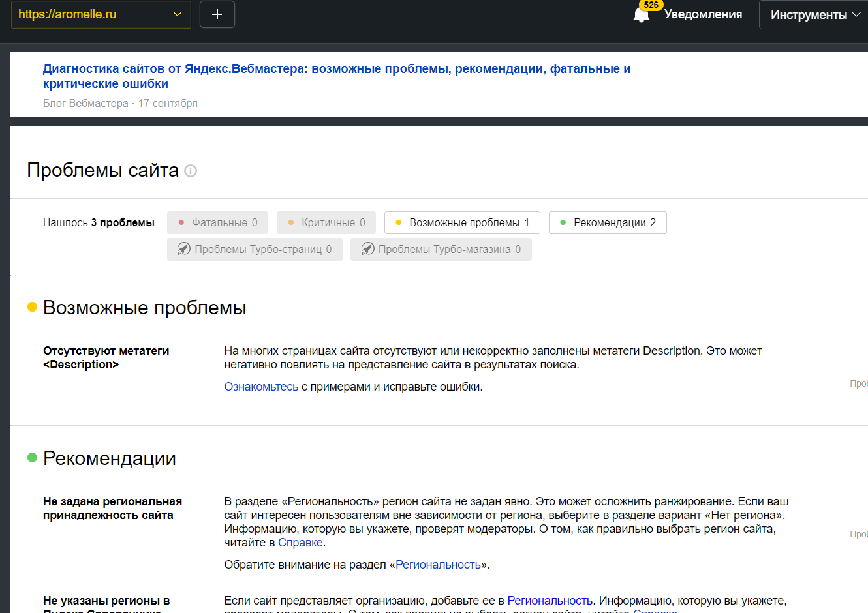The image size is (868, 613).
Task: Click the notifications bell icon
Action: point(641,16)
